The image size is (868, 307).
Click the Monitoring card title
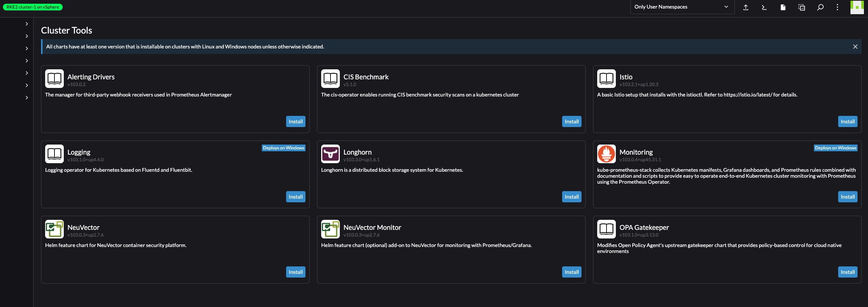pyautogui.click(x=636, y=152)
